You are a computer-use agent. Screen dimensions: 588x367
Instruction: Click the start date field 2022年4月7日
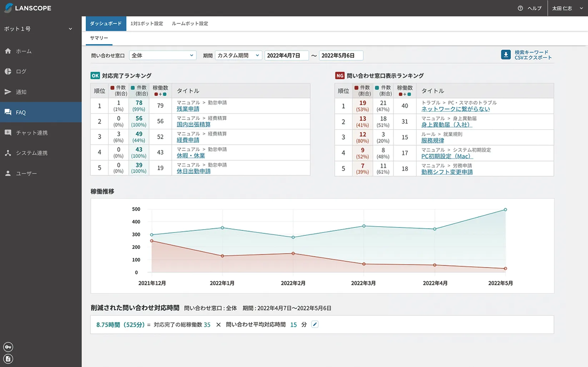pos(286,55)
